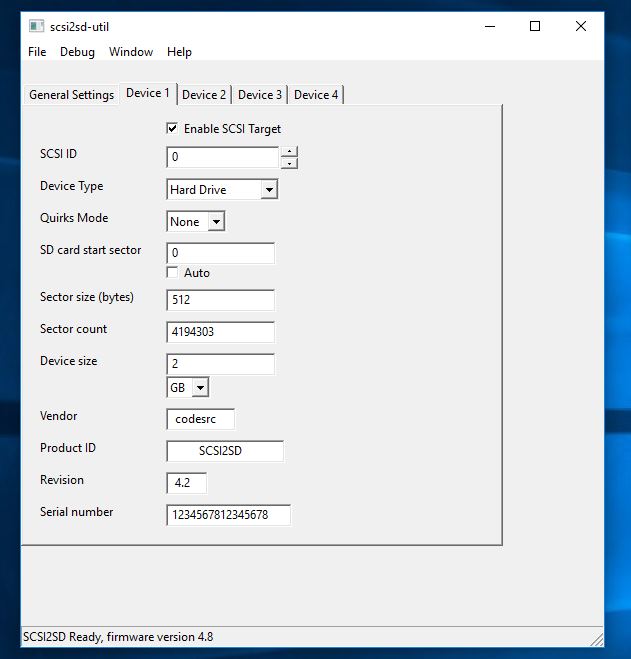Click the Vendor field containing codesrc
The image size is (631, 659).
pos(201,419)
